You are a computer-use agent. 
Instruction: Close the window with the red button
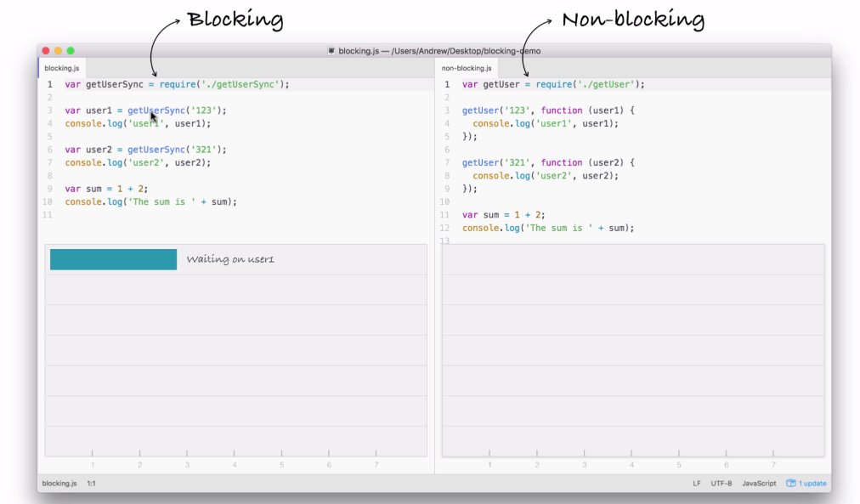pyautogui.click(x=46, y=51)
